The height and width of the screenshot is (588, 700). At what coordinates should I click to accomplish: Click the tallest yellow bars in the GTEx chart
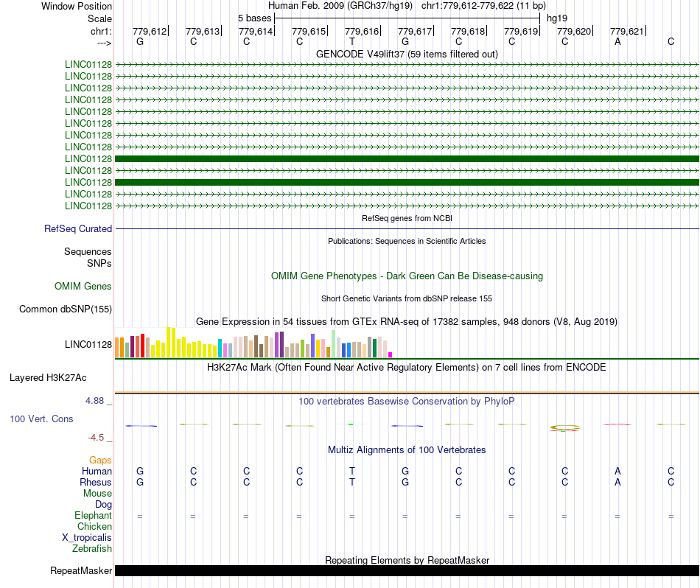pyautogui.click(x=171, y=343)
